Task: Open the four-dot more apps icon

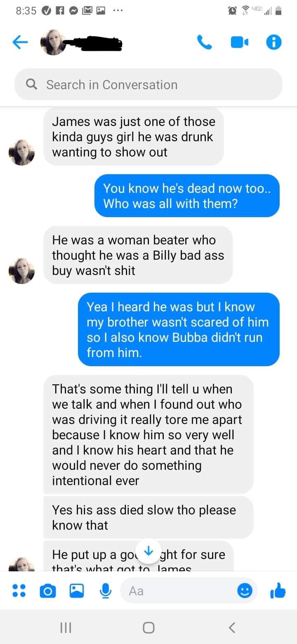Action: pos(18,591)
